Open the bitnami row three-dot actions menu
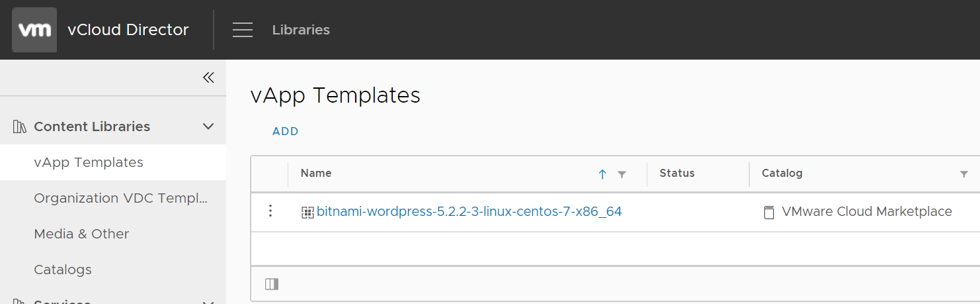This screenshot has width=980, height=304. [x=270, y=211]
